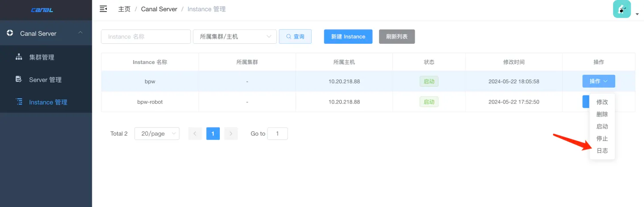Go to the previous page arrow

[x=195, y=134]
